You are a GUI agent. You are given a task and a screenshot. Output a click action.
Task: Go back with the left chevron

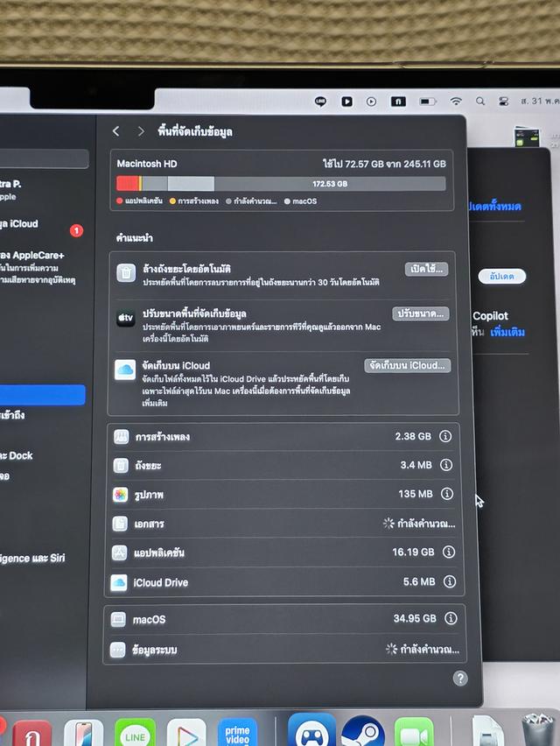(116, 131)
